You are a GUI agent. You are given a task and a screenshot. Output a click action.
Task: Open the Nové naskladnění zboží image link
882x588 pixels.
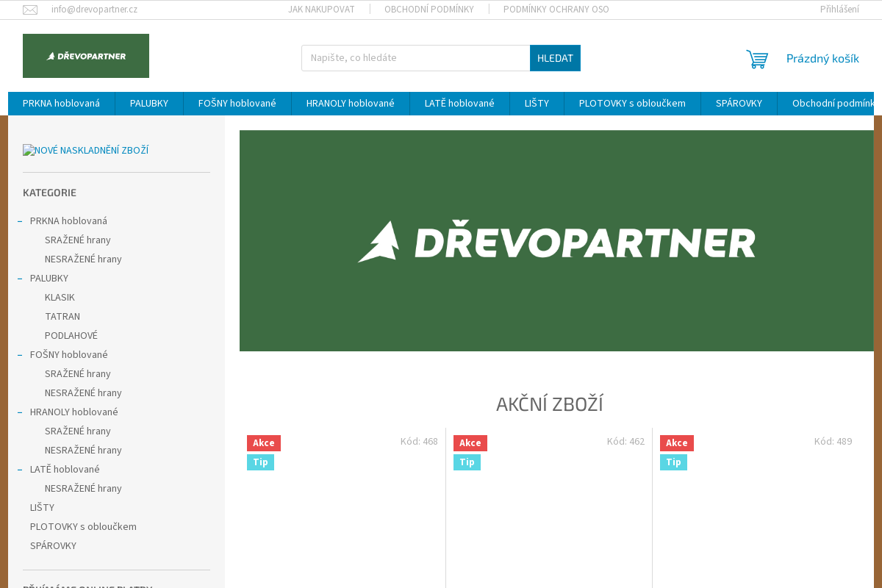click(x=85, y=151)
